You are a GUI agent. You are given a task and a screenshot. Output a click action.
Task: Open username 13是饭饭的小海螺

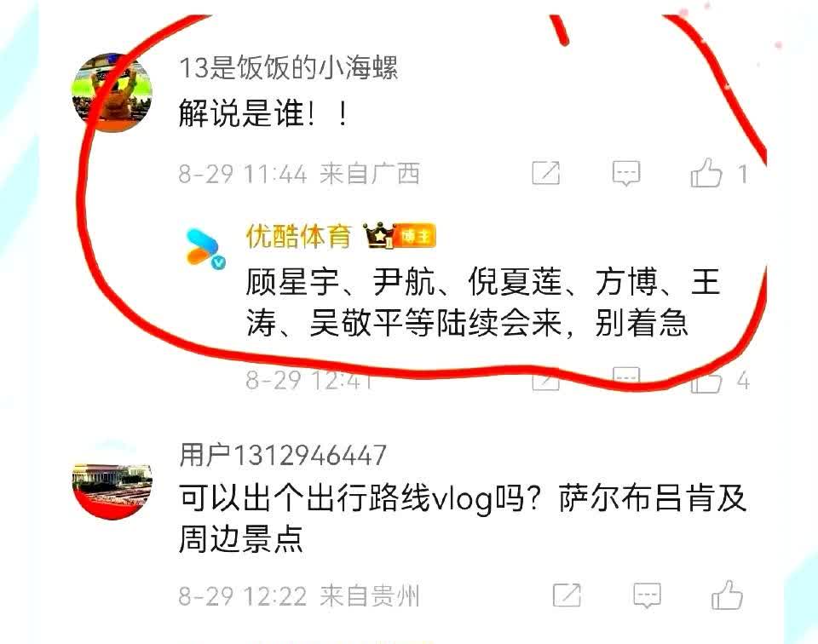(289, 68)
